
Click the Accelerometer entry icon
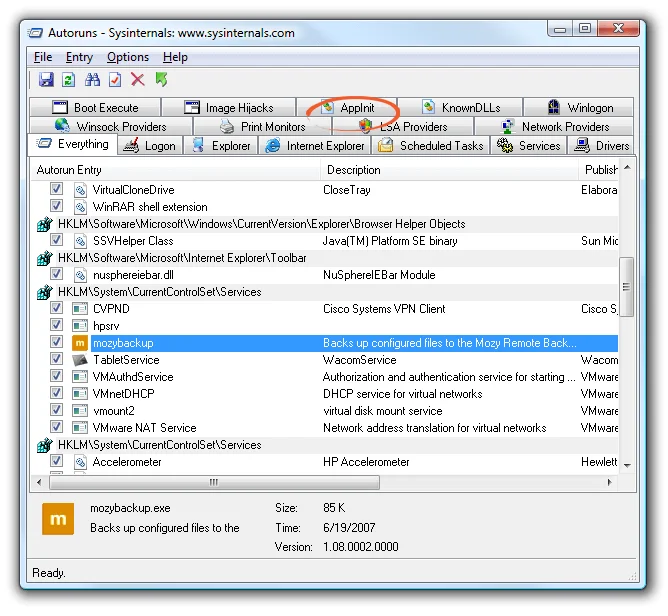pos(80,462)
